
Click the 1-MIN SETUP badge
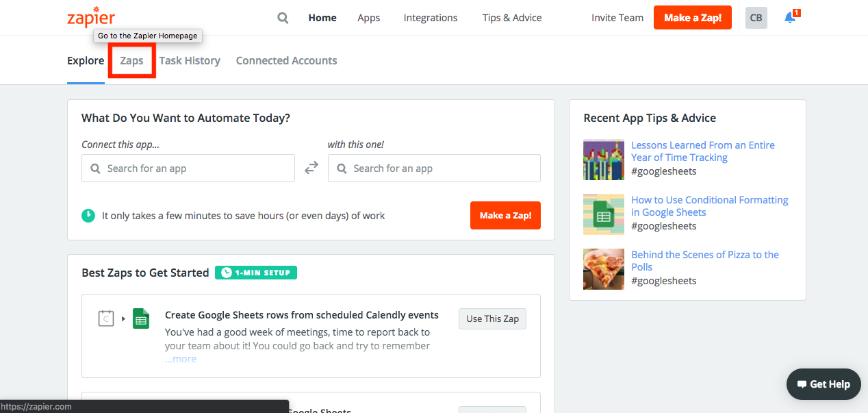coord(256,273)
